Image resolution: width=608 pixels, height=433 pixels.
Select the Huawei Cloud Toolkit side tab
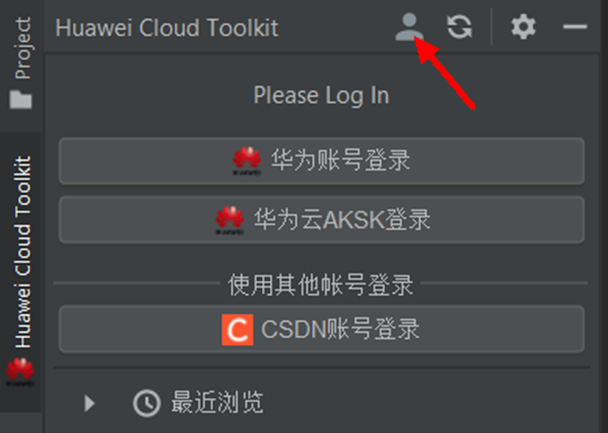tap(21, 271)
